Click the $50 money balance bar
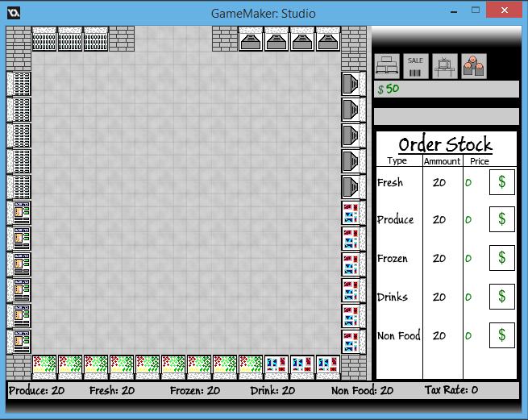The height and width of the screenshot is (420, 528). (x=446, y=89)
